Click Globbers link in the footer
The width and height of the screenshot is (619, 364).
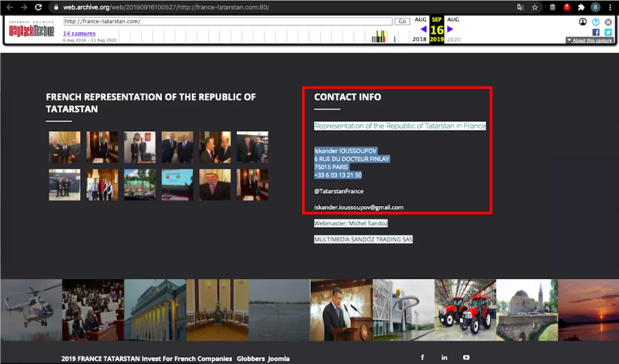coord(251,359)
